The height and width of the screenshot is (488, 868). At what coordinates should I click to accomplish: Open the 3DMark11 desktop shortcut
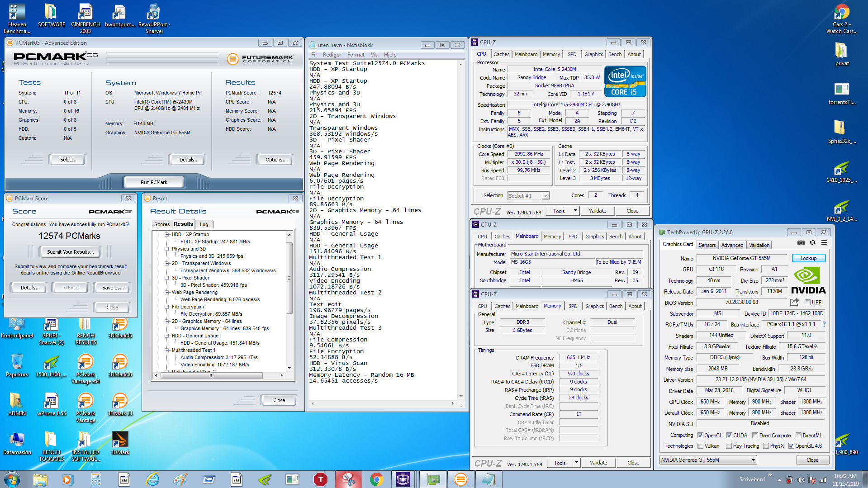click(x=120, y=404)
